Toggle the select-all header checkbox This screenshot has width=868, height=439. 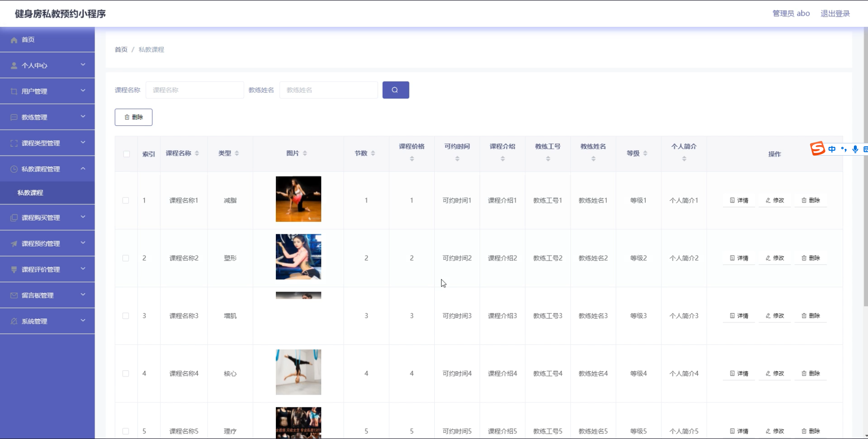tap(126, 154)
